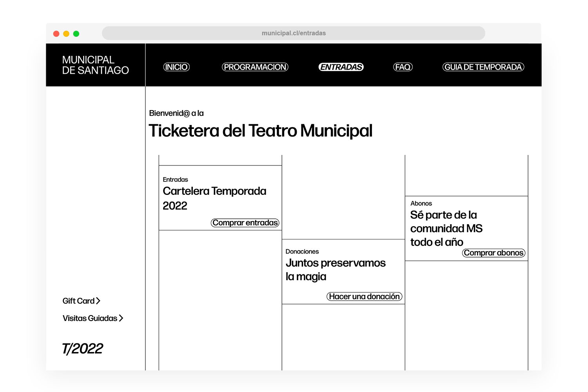
Task: Click the red close window button
Action: tap(56, 34)
